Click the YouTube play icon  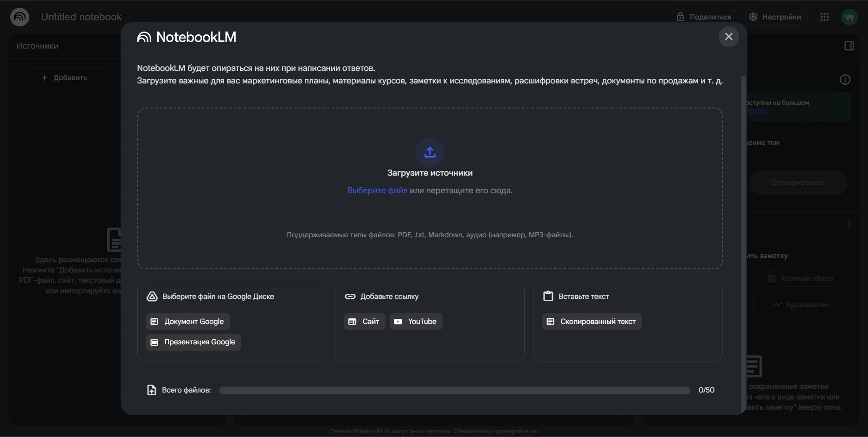point(398,322)
